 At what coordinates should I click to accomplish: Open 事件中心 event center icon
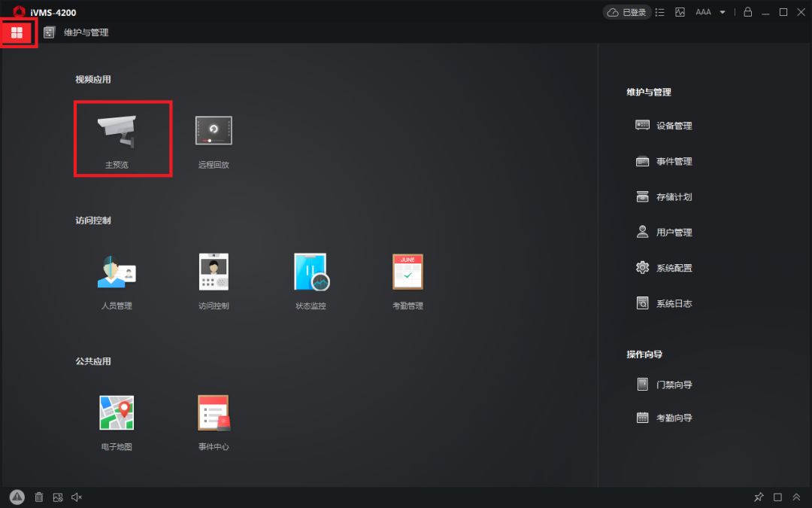(x=214, y=412)
